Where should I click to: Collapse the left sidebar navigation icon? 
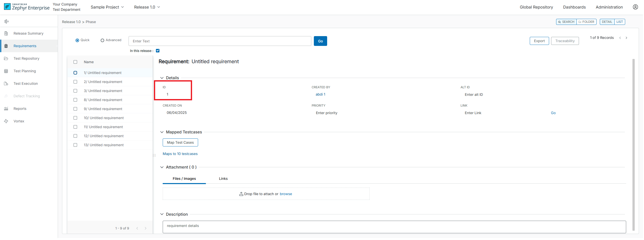7,22
